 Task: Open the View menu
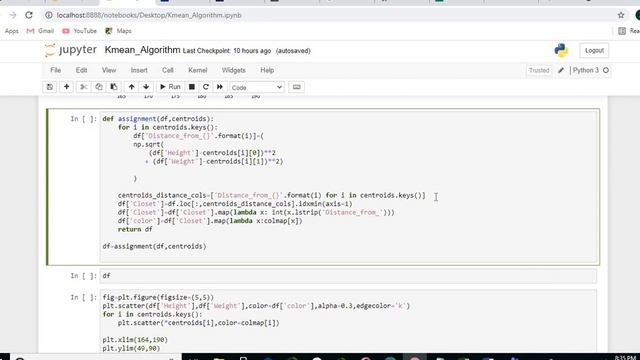tap(109, 70)
